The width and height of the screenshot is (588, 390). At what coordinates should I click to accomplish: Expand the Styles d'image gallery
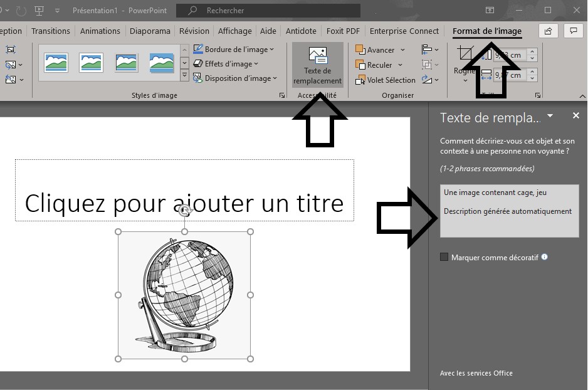(184, 75)
